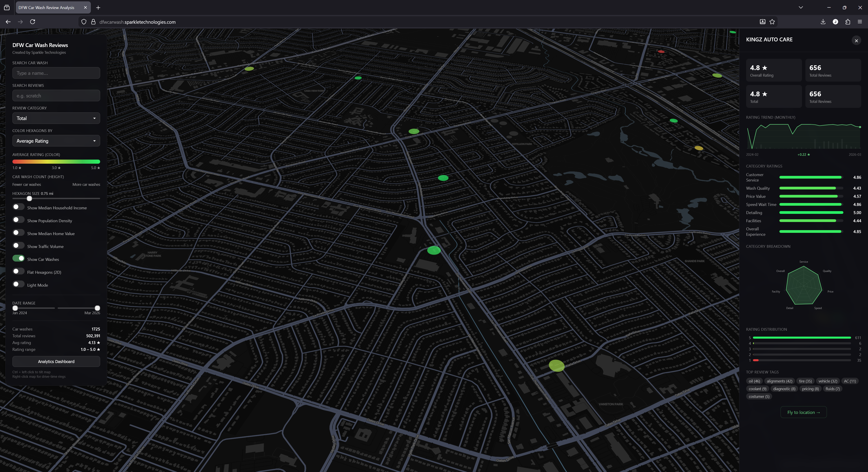Click the Detailing 5.00 rating row

804,212
